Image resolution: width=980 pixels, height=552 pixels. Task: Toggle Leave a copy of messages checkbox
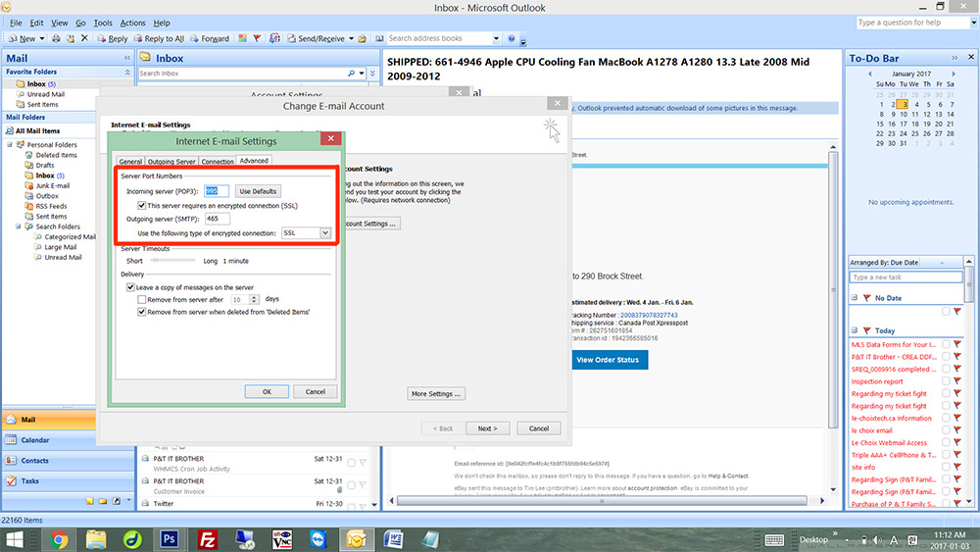click(130, 287)
